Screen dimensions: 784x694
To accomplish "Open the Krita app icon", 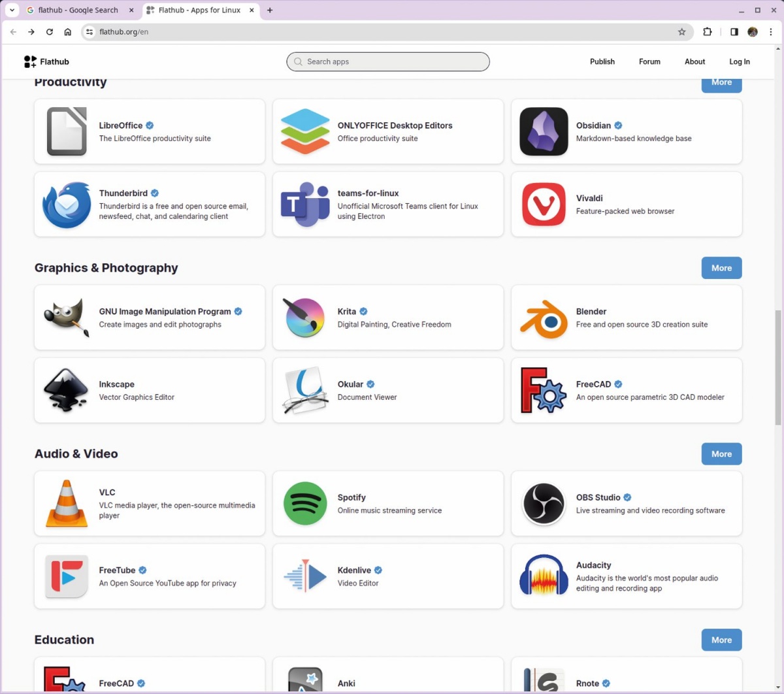I will [x=305, y=317].
